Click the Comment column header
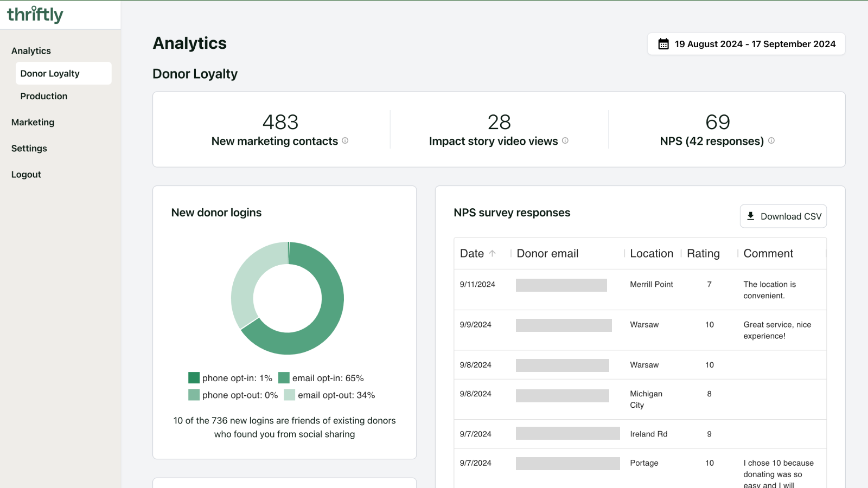 click(x=768, y=253)
